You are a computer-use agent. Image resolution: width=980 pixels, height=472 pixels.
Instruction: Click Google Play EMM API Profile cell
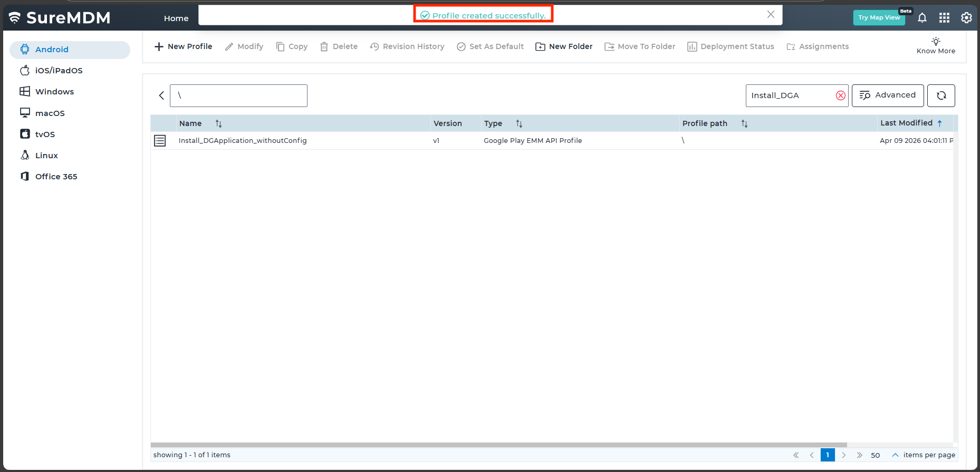click(x=533, y=141)
